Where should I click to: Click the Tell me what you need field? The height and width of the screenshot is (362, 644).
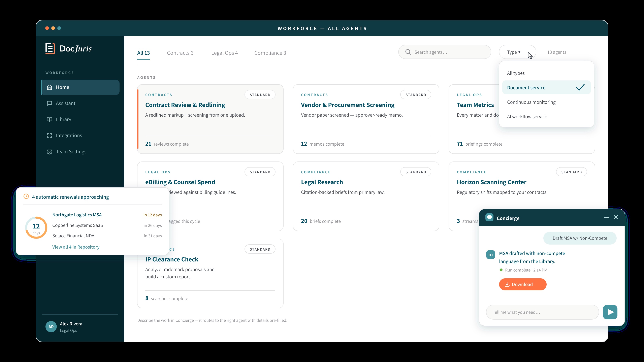[x=542, y=312]
